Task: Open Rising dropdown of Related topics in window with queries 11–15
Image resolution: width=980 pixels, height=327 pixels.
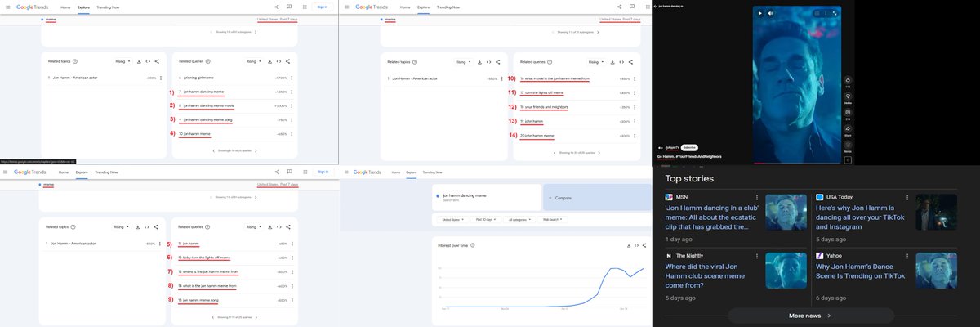Action: [x=121, y=226]
